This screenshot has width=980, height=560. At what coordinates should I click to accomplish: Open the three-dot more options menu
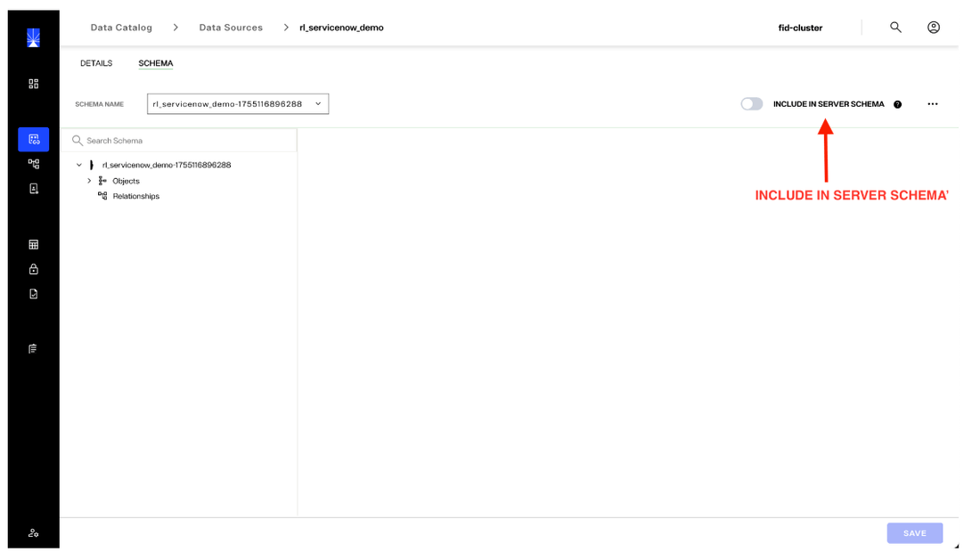click(x=933, y=104)
